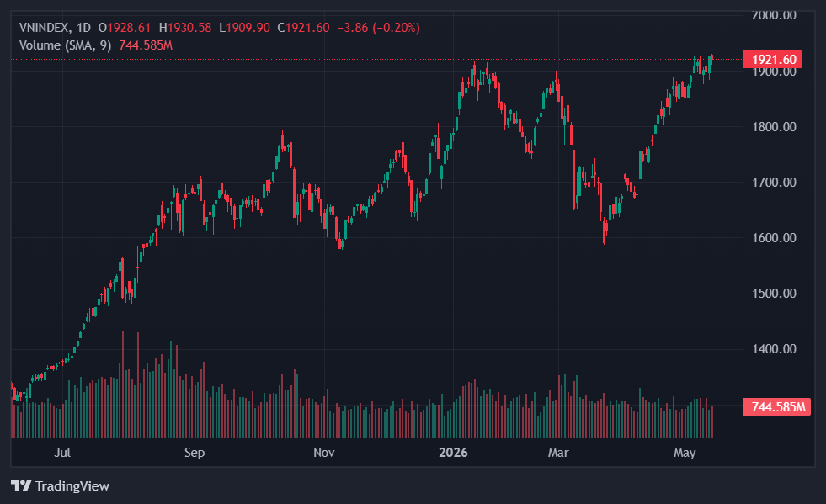The height and width of the screenshot is (504, 826).
Task: Click the high value H1930.58
Action: point(185,28)
